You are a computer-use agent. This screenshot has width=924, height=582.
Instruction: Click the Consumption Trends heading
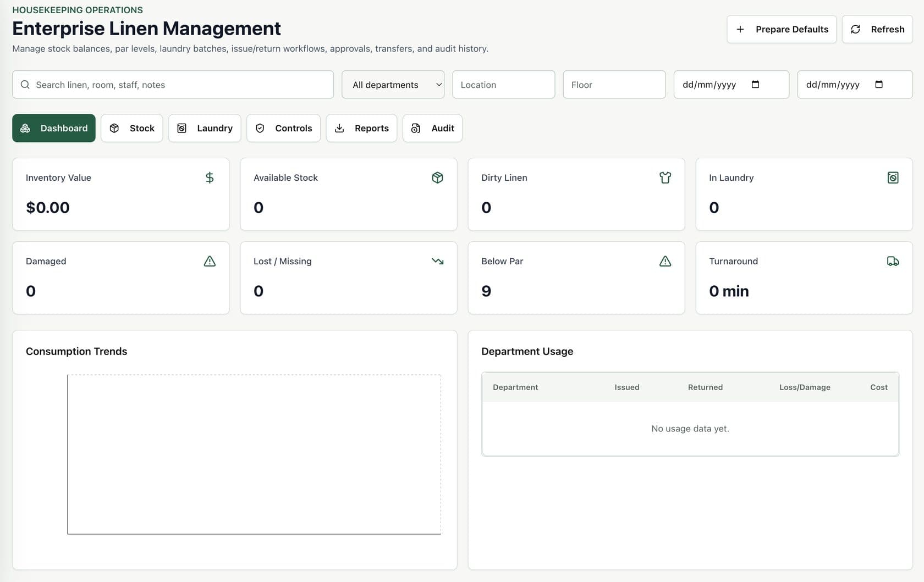(76, 351)
